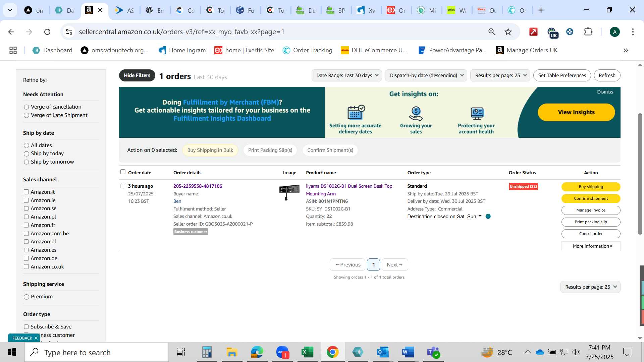This screenshot has height=362, width=644.
Task: Select Verge of Late Shipment radio button
Action: pos(26,116)
